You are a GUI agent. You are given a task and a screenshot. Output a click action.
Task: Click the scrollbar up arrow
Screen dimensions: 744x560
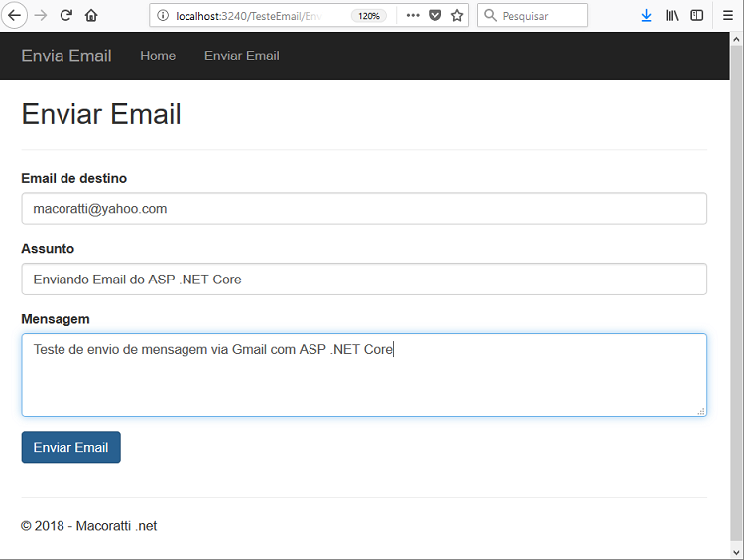click(736, 39)
